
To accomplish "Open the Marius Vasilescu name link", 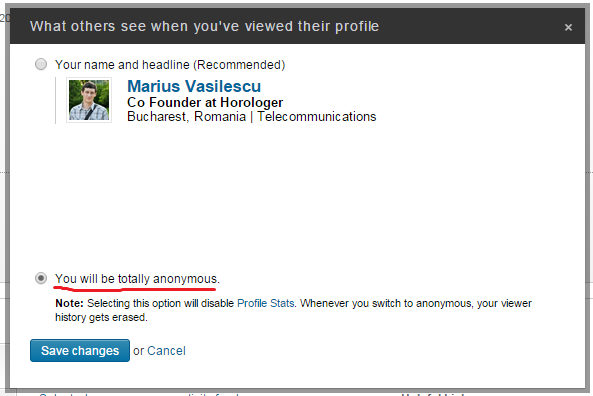I will tap(194, 86).
